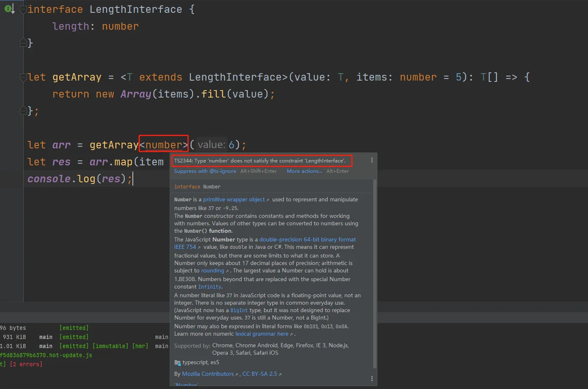This screenshot has width=588, height=389.
Task: Click the map call on arr
Action: pyautogui.click(x=123, y=162)
